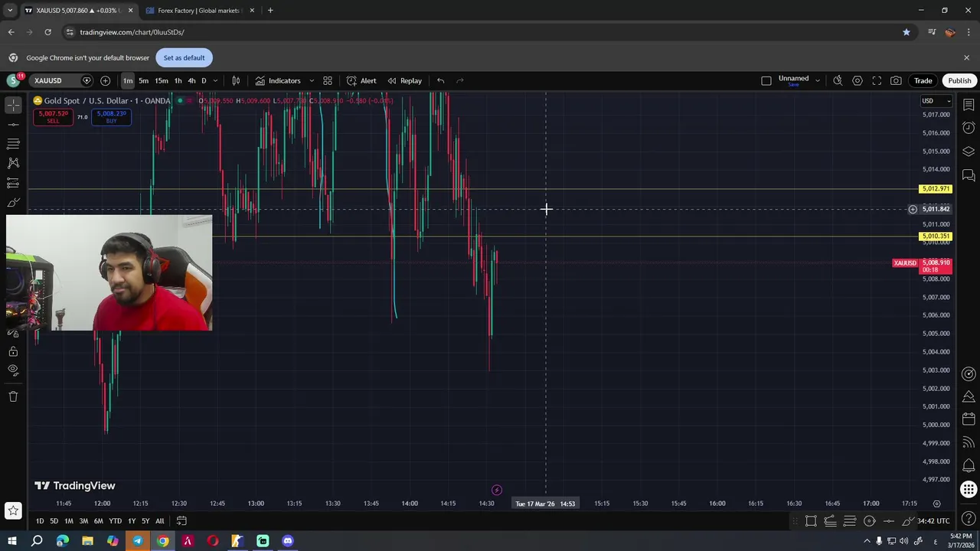
Task: Open the forecasting and measurement tools
Action: (13, 183)
